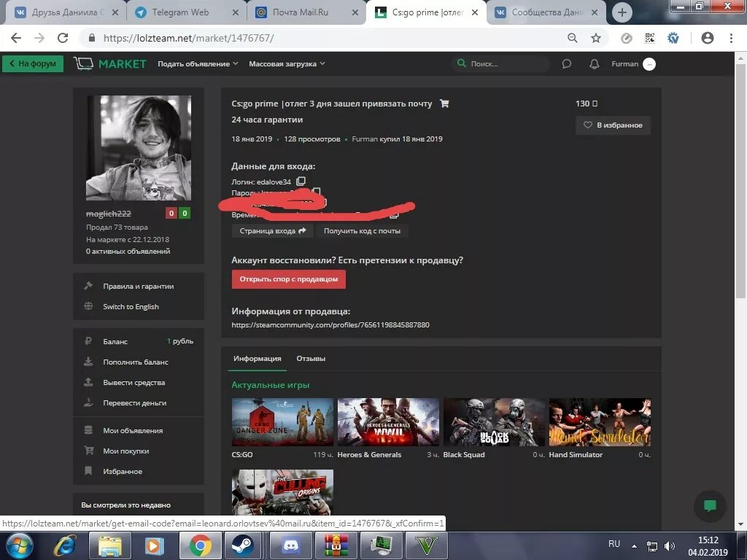Image resolution: width=747 pixels, height=560 pixels.
Task: Click the Hand Simulator thumbnail
Action: (600, 422)
